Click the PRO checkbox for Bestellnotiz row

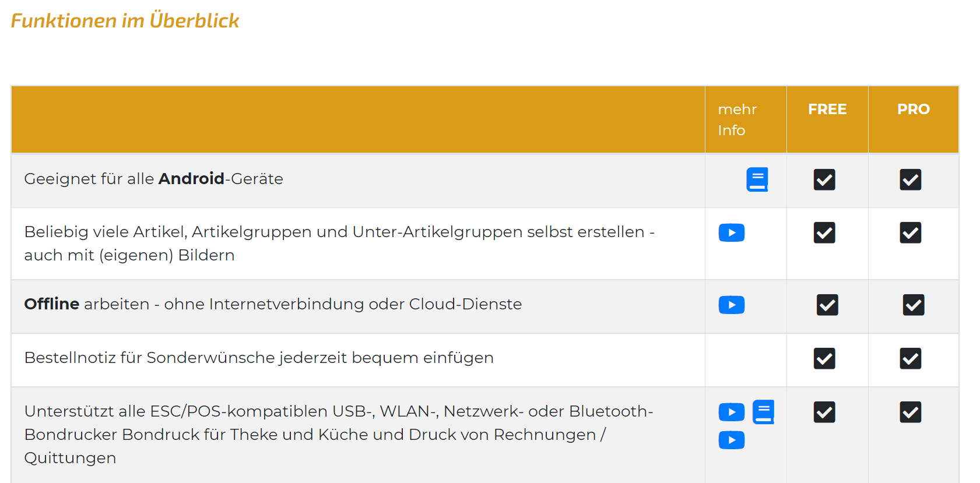910,358
